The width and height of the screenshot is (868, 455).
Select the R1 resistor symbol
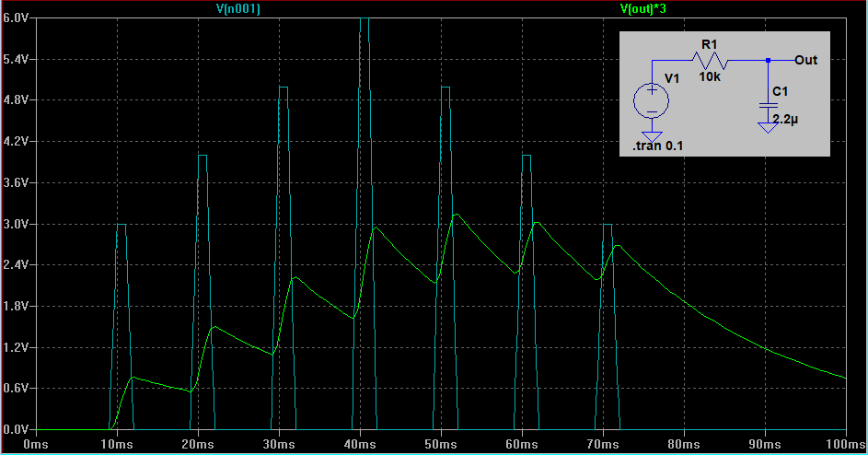[x=711, y=60]
